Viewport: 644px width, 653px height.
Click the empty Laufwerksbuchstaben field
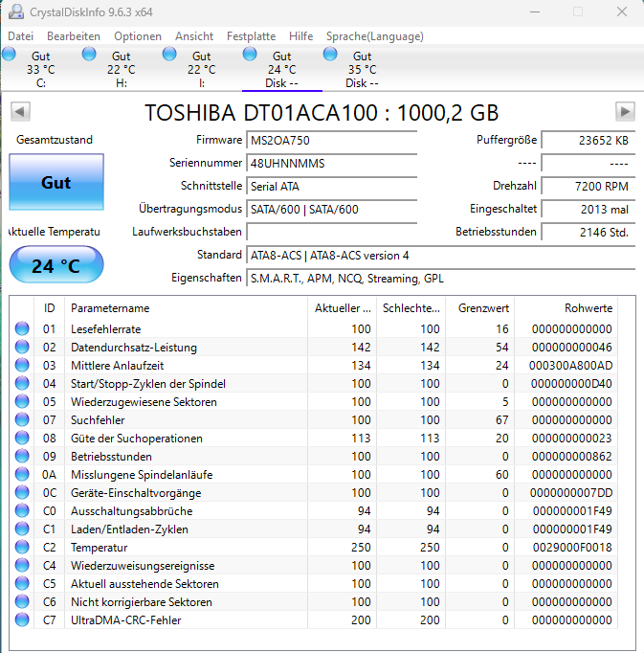pos(332,232)
